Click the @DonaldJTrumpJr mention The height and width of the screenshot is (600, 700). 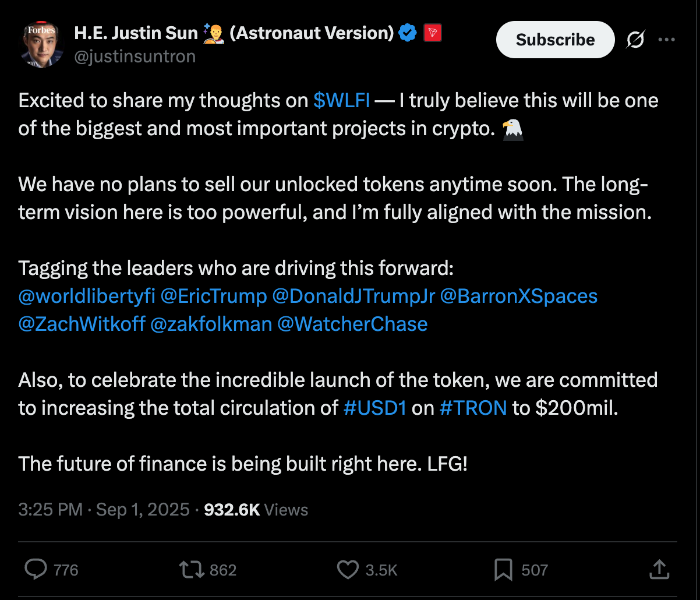[354, 296]
